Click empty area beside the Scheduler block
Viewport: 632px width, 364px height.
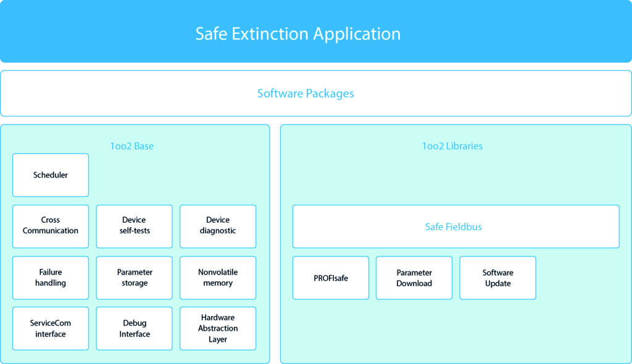point(179,175)
